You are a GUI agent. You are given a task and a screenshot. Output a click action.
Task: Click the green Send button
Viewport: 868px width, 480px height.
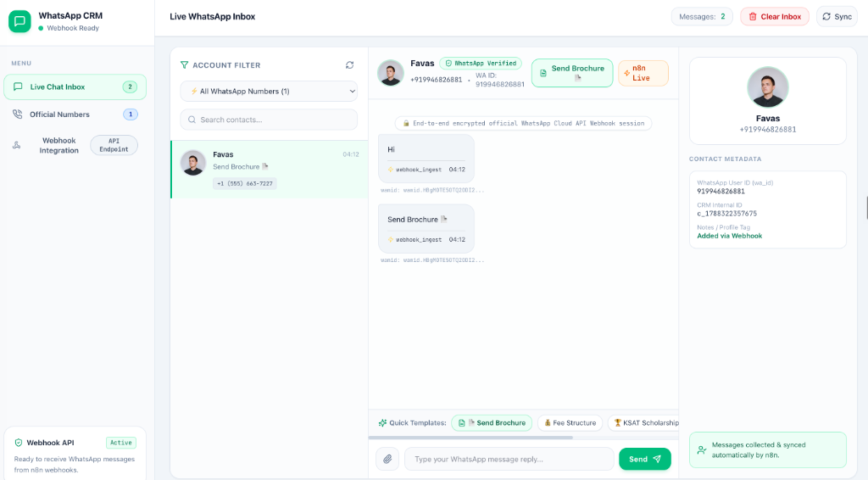(645, 459)
